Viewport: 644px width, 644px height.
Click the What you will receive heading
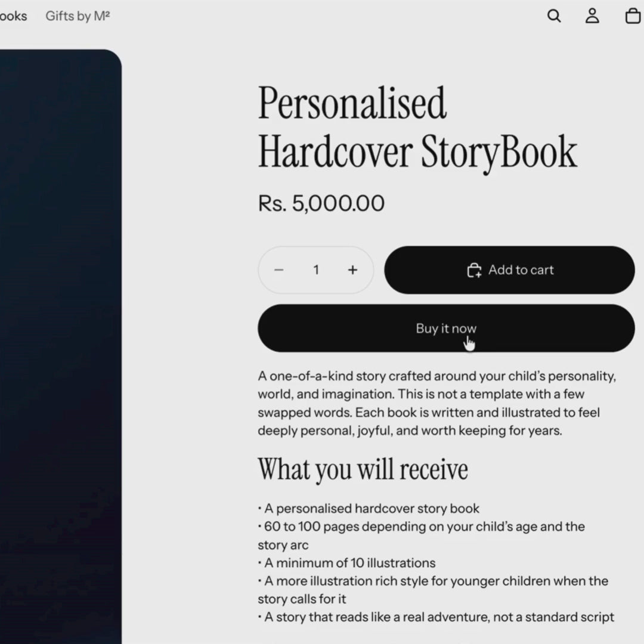[x=363, y=469]
